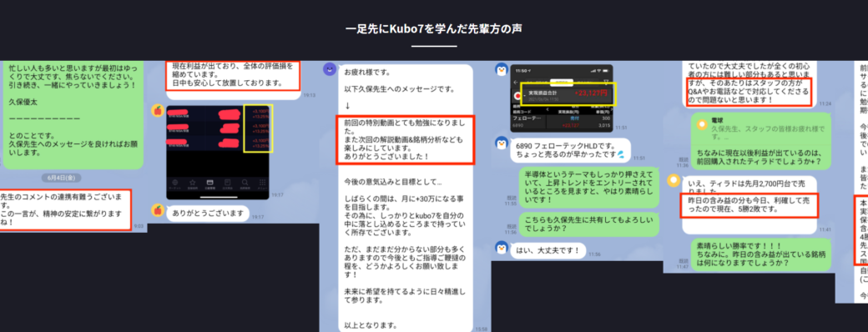
Task: Open the +23,127円 profit screenshot
Action: pos(562,98)
